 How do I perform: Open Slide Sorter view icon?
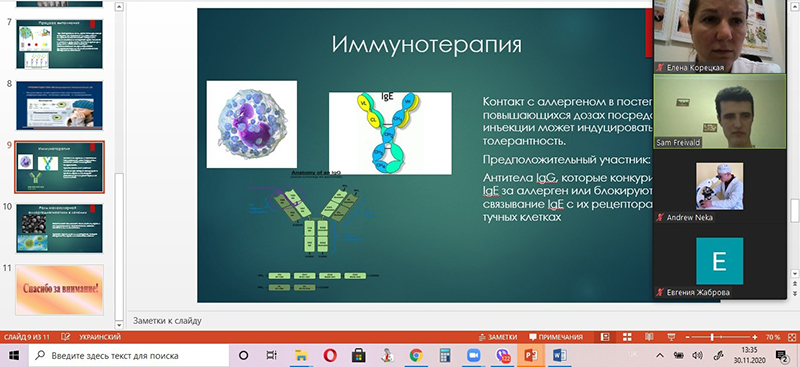627,337
